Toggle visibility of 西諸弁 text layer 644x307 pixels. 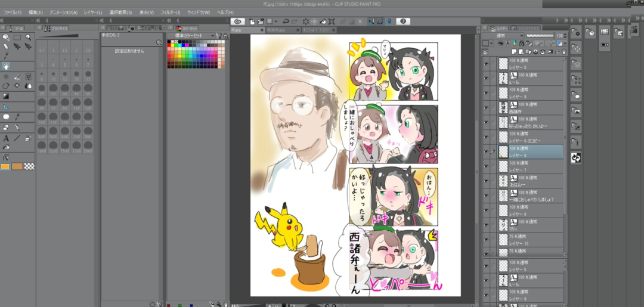pos(487,107)
